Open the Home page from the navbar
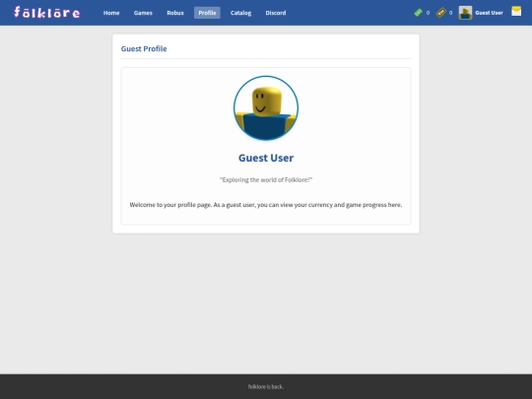This screenshot has width=532, height=399. (111, 13)
